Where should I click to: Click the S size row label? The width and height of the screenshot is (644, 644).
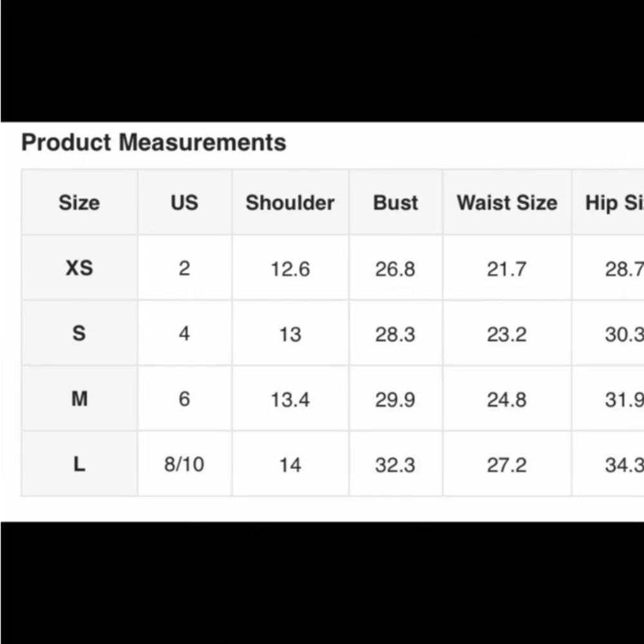79,334
